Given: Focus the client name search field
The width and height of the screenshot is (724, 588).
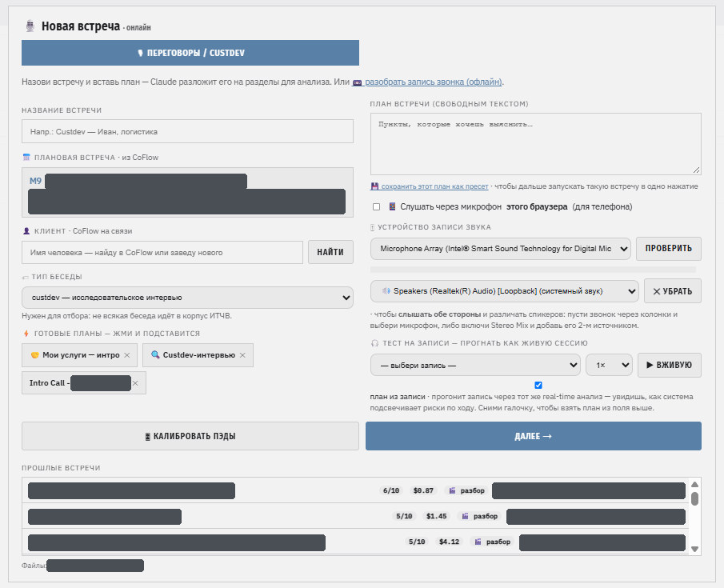Looking at the screenshot, I should pos(162,252).
